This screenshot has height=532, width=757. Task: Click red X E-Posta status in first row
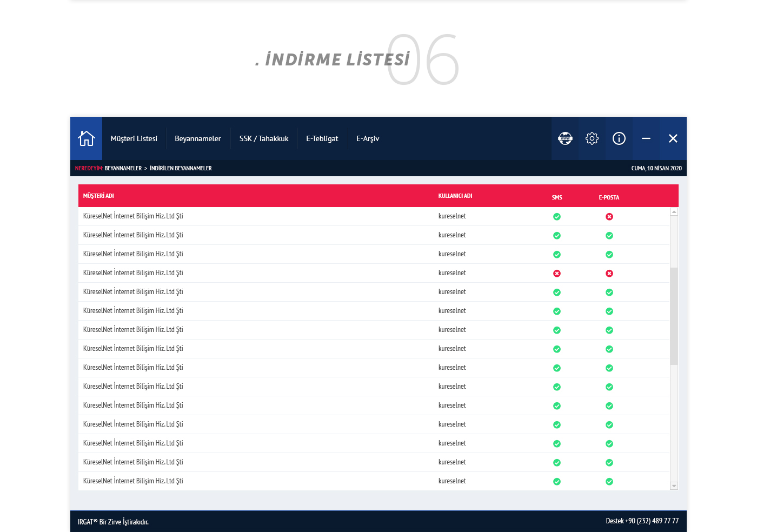[609, 217]
